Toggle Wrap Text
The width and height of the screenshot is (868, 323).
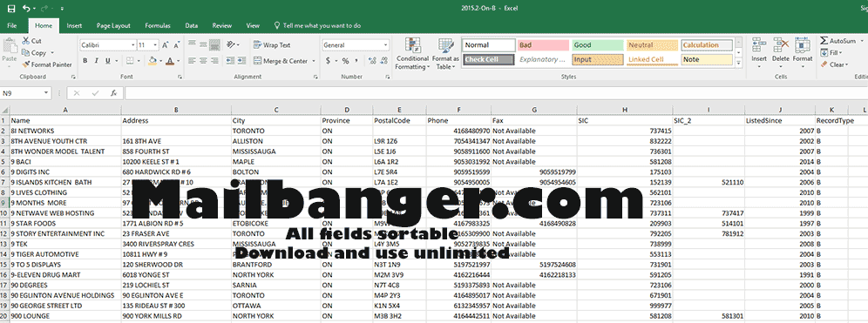pyautogui.click(x=272, y=44)
